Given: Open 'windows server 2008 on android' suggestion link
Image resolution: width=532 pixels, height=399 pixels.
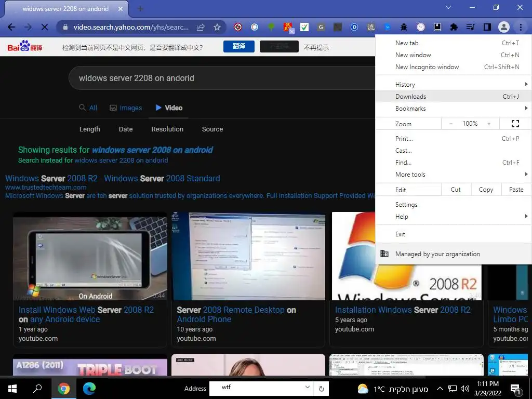Looking at the screenshot, I should (x=152, y=150).
